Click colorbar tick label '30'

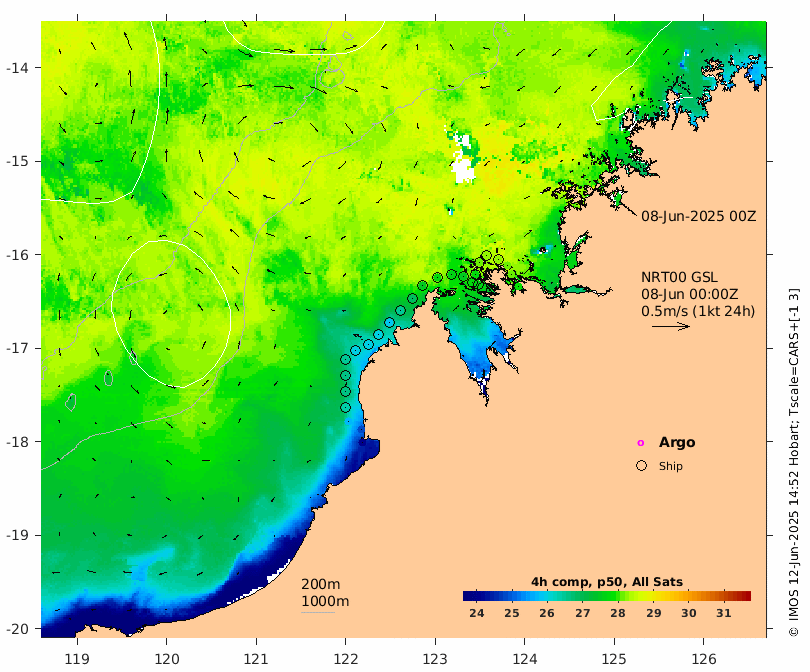[689, 613]
